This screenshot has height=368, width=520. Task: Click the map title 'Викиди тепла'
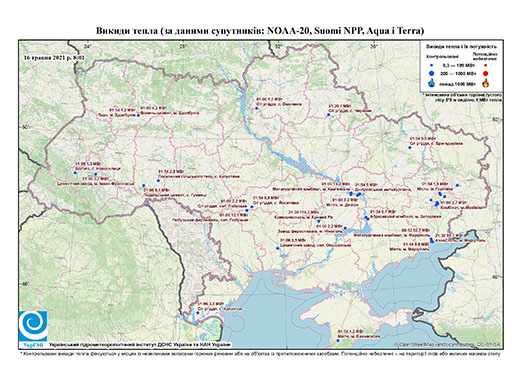click(x=260, y=31)
